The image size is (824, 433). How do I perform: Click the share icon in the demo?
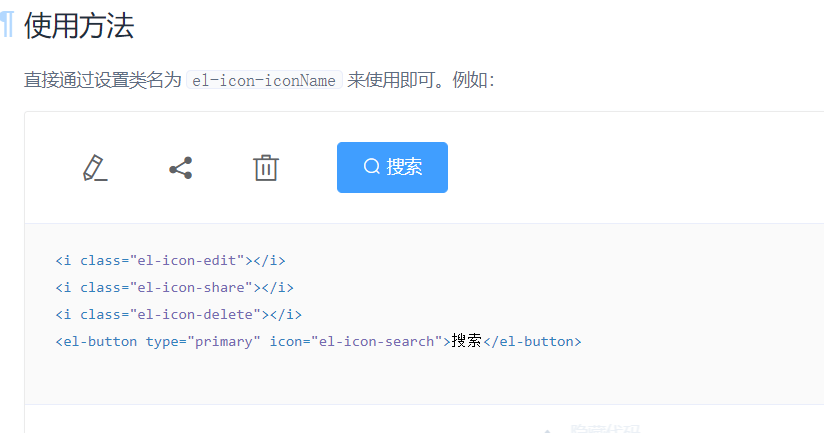(x=180, y=168)
